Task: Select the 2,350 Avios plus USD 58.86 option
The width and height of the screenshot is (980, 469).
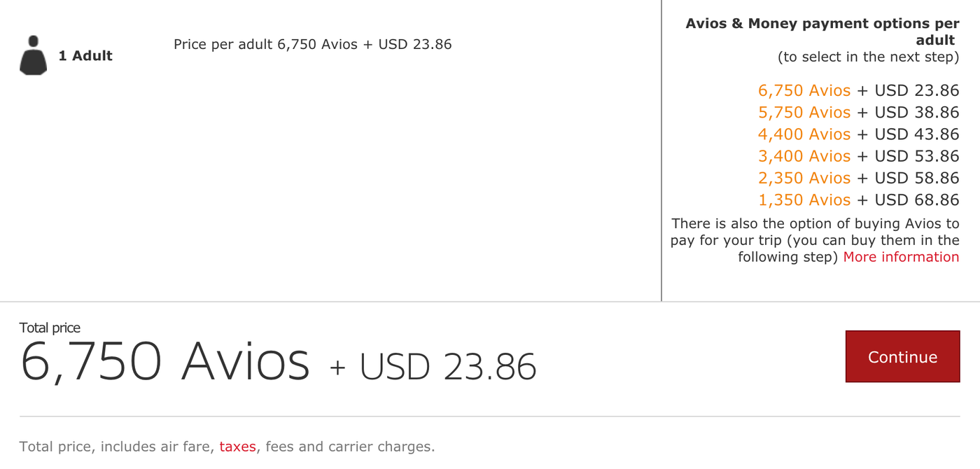Action: (804, 178)
